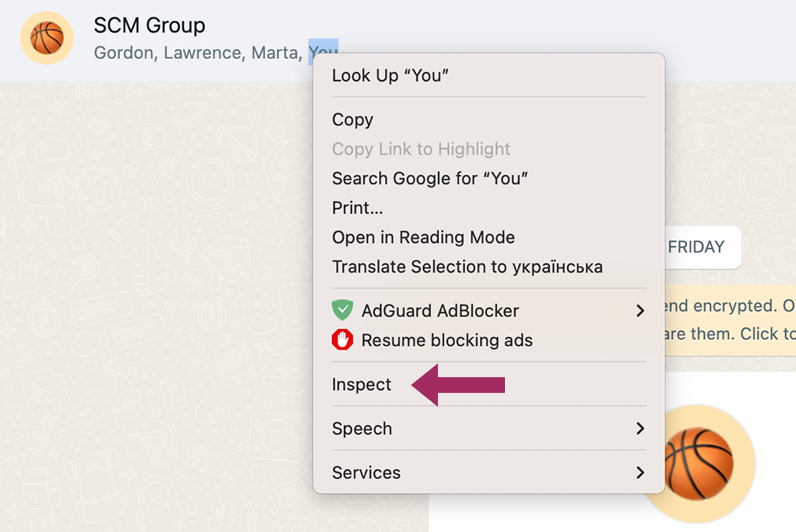Select Look Up "You" menu entry
The height and width of the screenshot is (532, 796).
[x=390, y=76]
